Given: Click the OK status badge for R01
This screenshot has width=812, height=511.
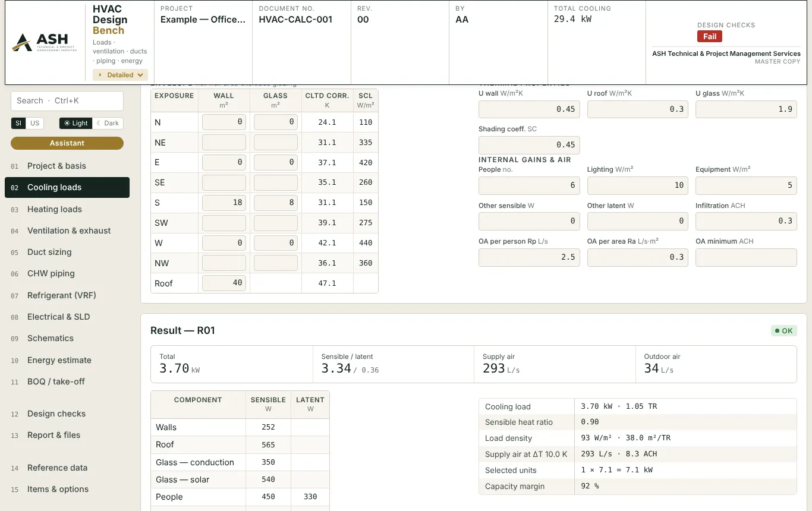Looking at the screenshot, I should point(784,331).
